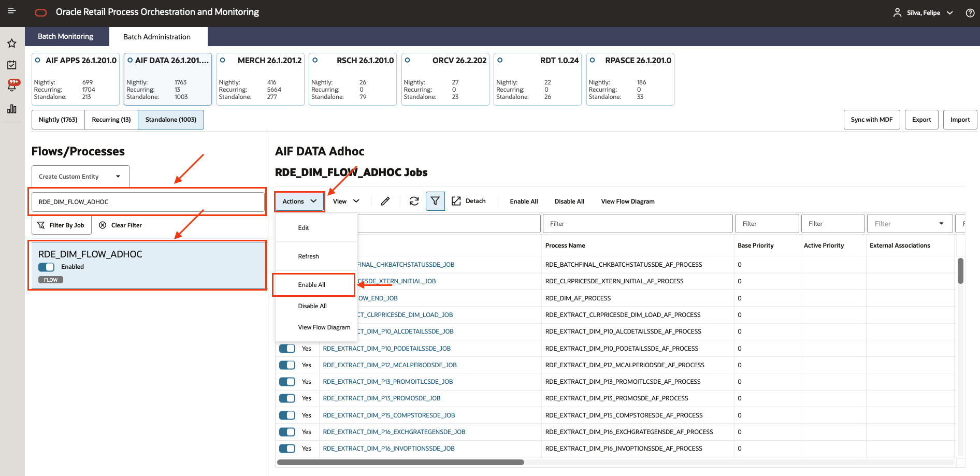980x476 pixels.
Task: Toggle switch for RDE_EXTRACT_DIM_P12_MCALPERIODSDE_JOB
Action: pyautogui.click(x=287, y=365)
